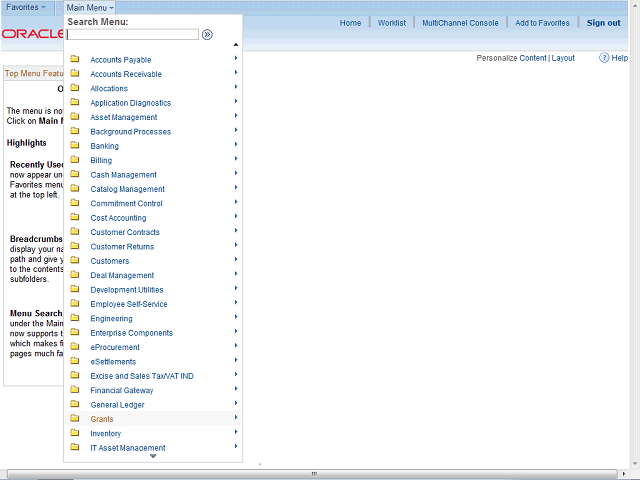
Task: Click the menu scroll-up arrow icon
Action: pyautogui.click(x=236, y=44)
